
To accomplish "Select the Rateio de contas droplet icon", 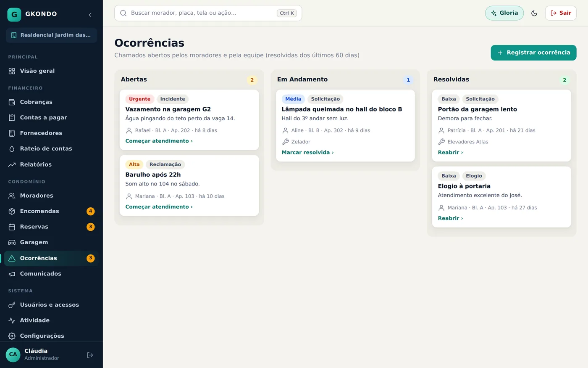I will pos(12,148).
